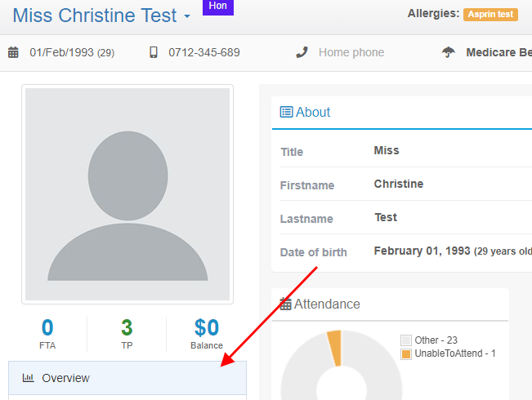Click the orange slice of attendance chart
Screen dimensions: 532x400
click(335, 348)
